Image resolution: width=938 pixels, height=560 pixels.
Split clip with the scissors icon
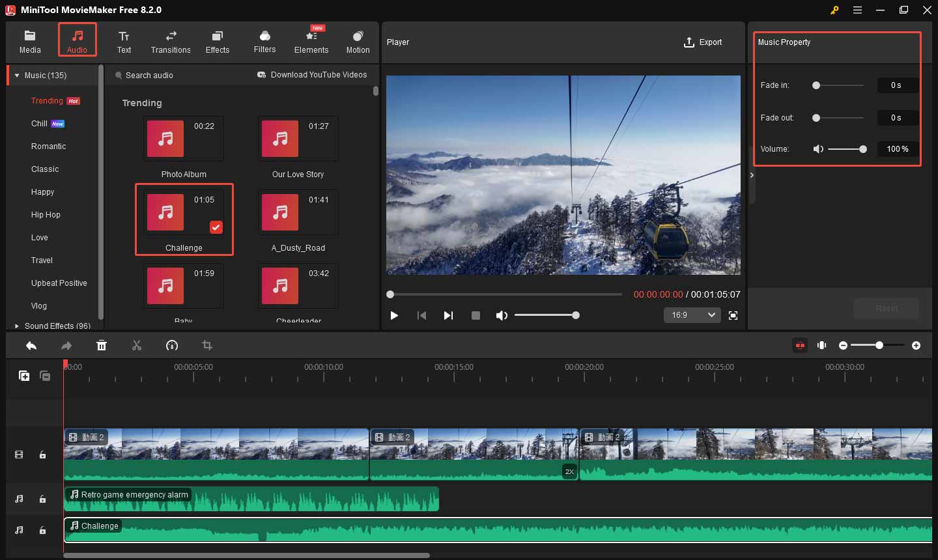[x=137, y=346]
